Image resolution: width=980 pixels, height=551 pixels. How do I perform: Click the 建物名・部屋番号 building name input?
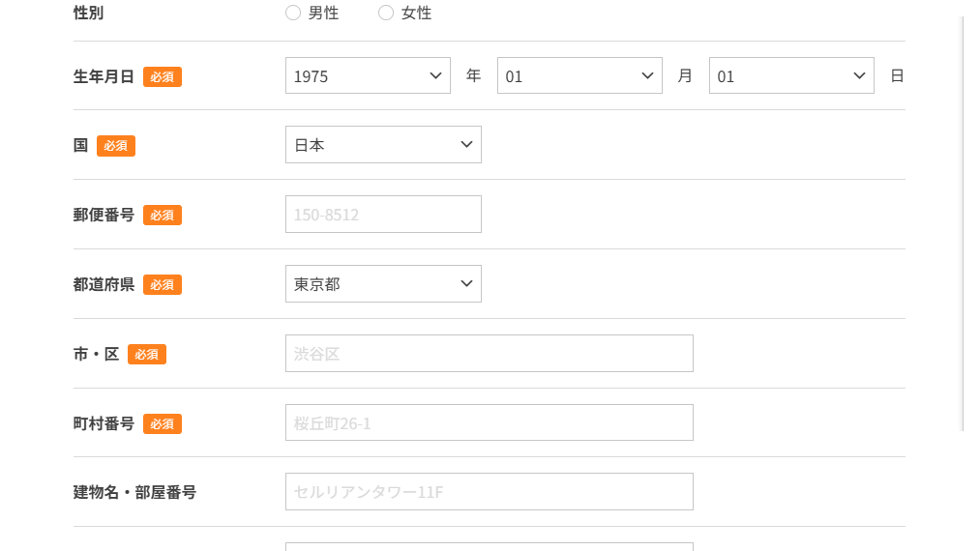coord(490,492)
